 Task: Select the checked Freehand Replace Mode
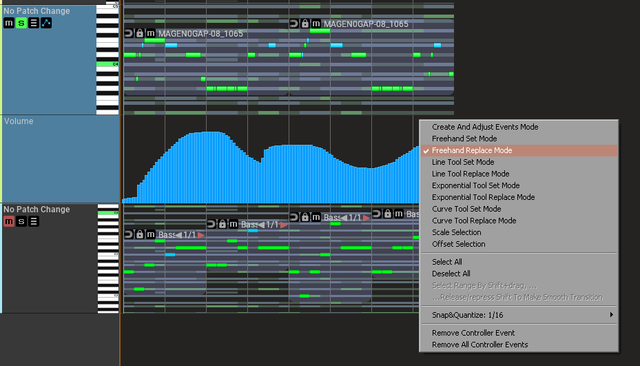pyautogui.click(x=519, y=151)
